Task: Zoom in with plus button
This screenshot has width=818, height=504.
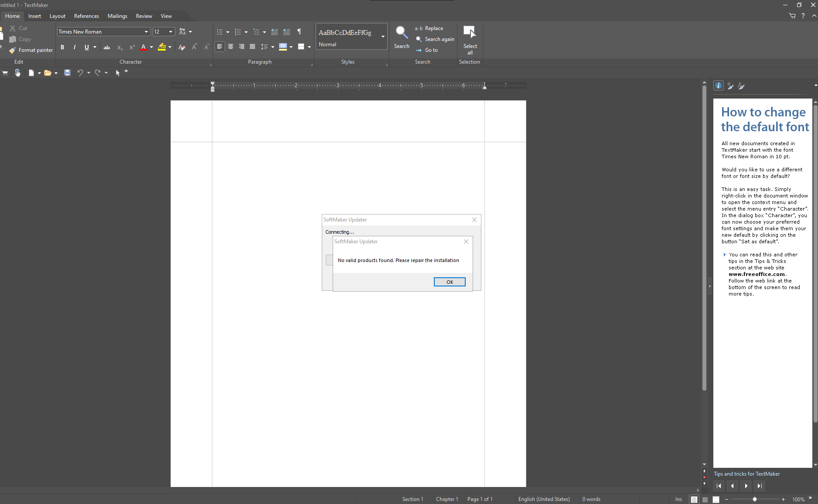Action: 783,499
